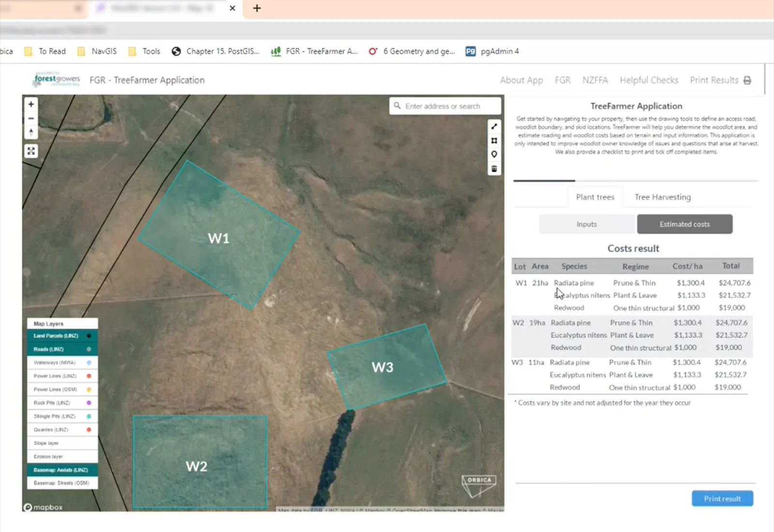Open FGR - TreeFarmer bookmark

[314, 51]
